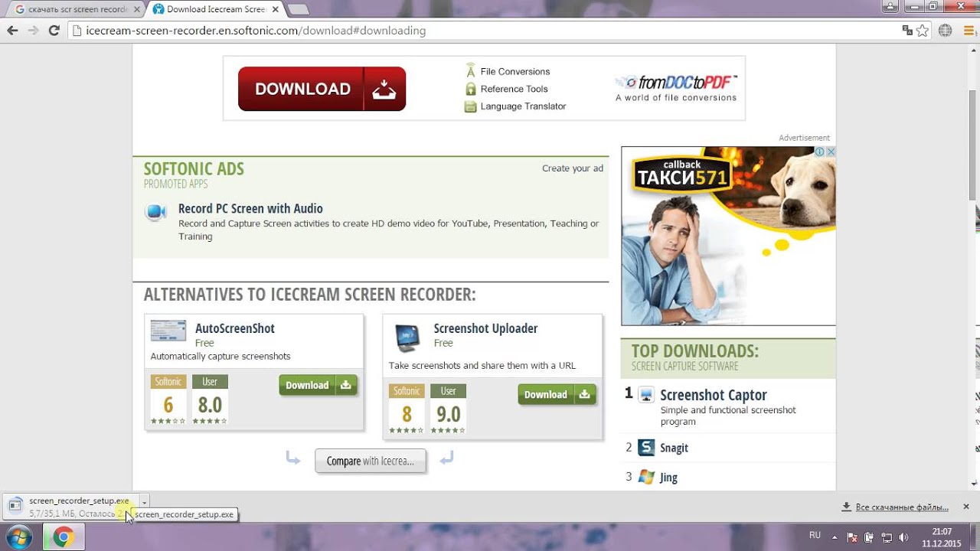
Task: Close the taxi ad with its X icon
Action: [831, 152]
